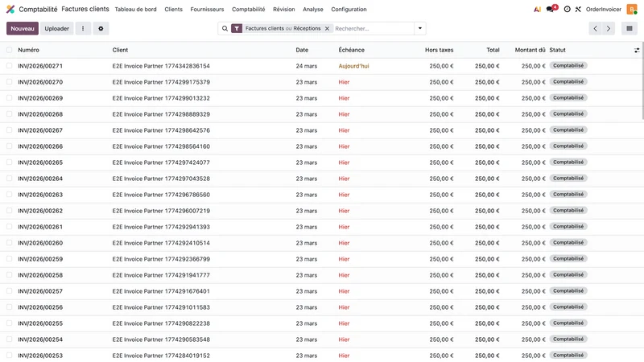Click Hier due date of INV/2026/00256
Image resolution: width=644 pixels, height=362 pixels.
344,307
